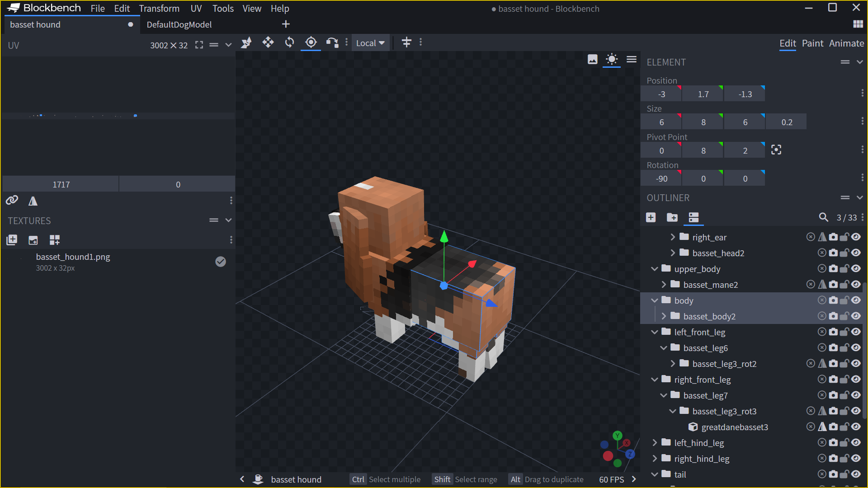Collapse the left_front_leg group
Image resolution: width=868 pixels, height=488 pixels.
point(655,332)
